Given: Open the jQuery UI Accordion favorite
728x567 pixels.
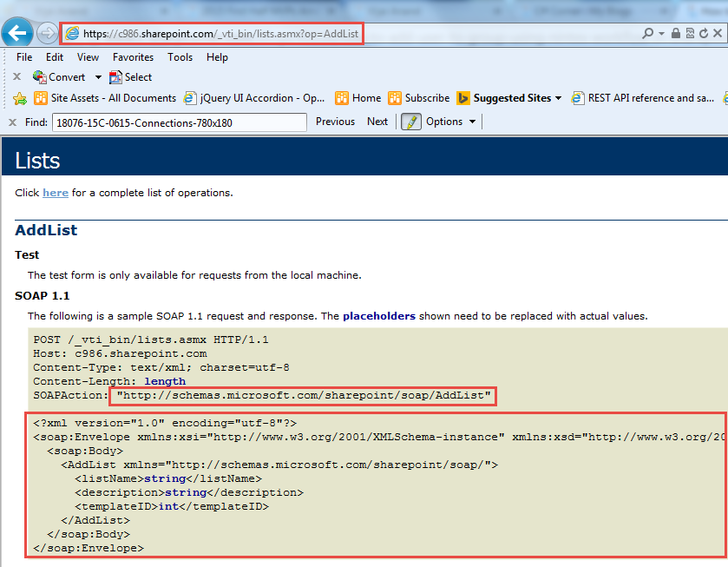Looking at the screenshot, I should [254, 98].
